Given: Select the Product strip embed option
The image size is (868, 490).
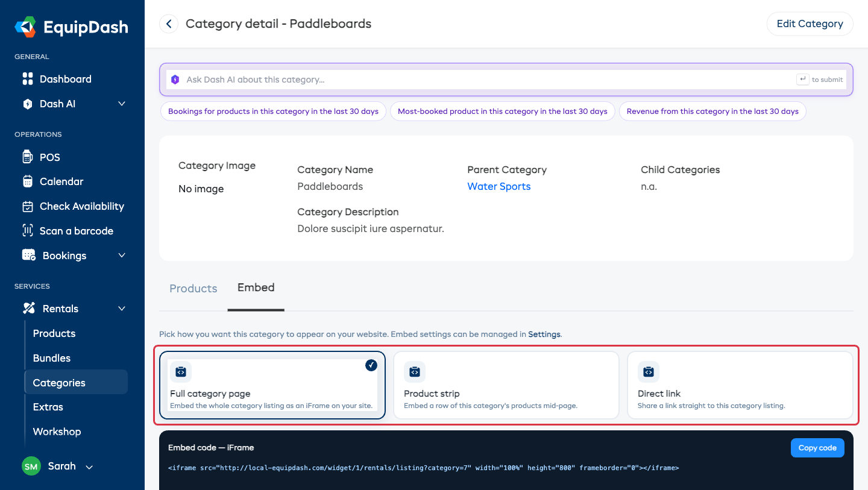Looking at the screenshot, I should pyautogui.click(x=506, y=385).
